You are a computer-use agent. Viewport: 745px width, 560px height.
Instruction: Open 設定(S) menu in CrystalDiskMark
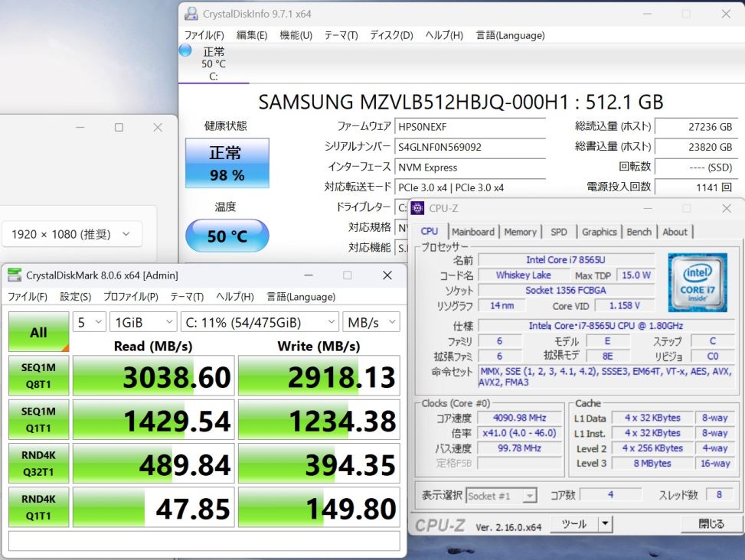[x=75, y=297]
